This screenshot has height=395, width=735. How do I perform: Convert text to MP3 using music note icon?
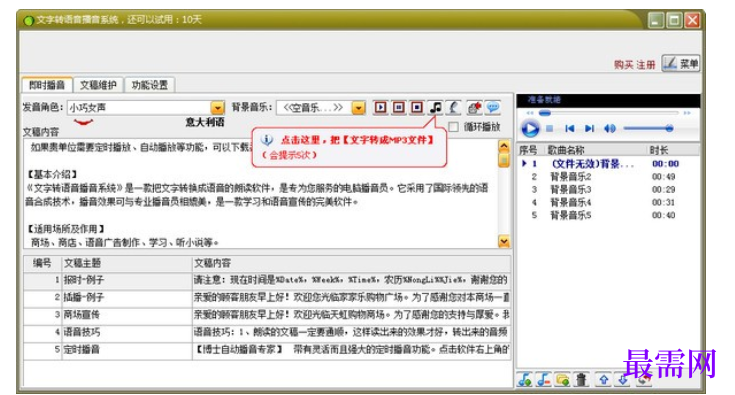tap(435, 108)
